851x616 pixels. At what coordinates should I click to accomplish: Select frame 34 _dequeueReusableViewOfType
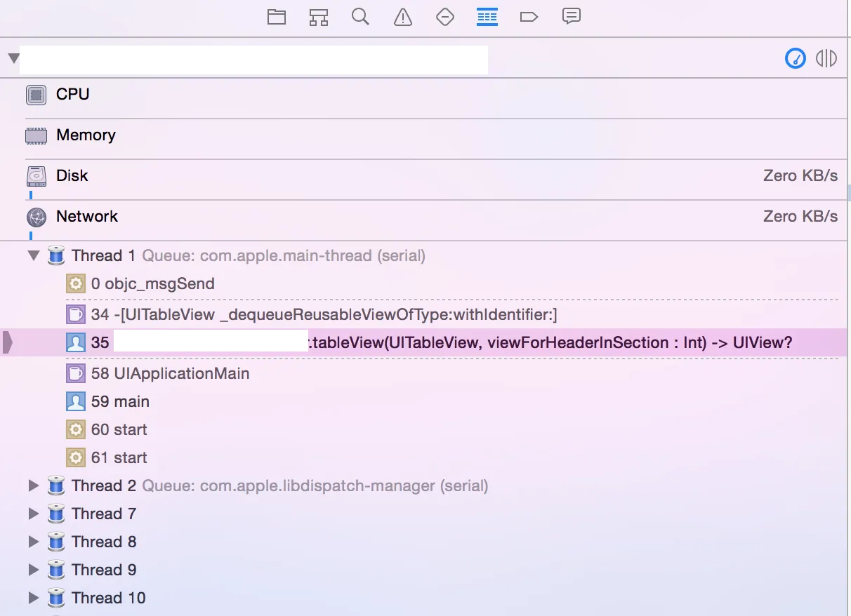coord(423,314)
